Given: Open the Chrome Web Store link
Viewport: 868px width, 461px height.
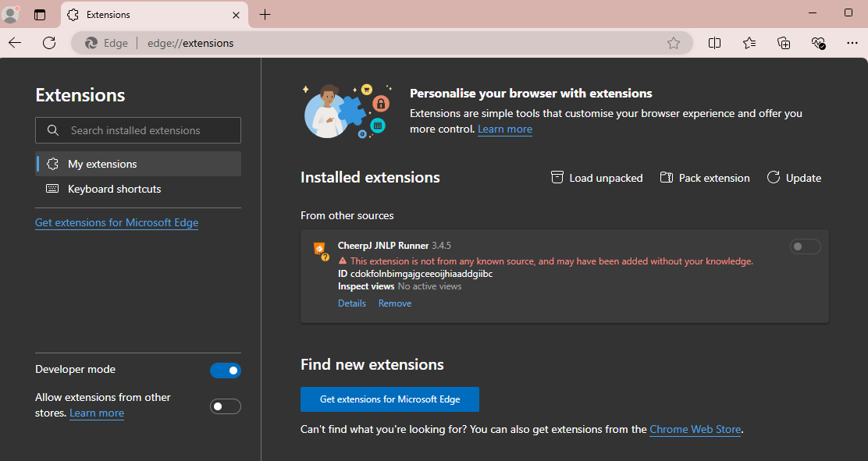Looking at the screenshot, I should [x=695, y=429].
